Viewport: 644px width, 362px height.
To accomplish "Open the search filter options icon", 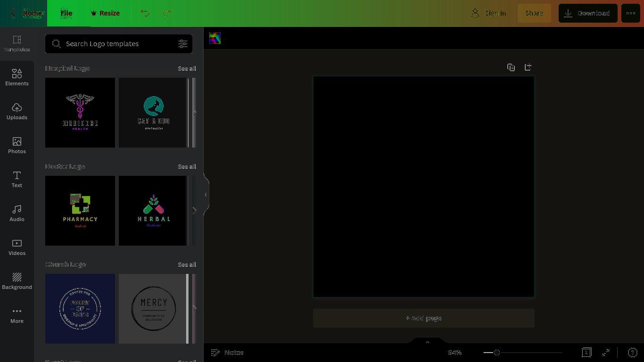I will [183, 44].
